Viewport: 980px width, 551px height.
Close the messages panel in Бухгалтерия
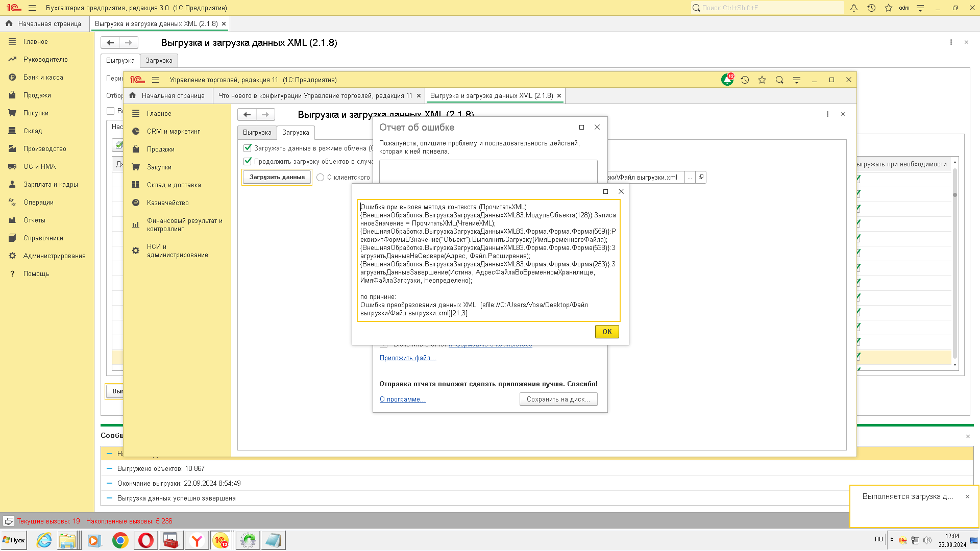click(x=968, y=436)
